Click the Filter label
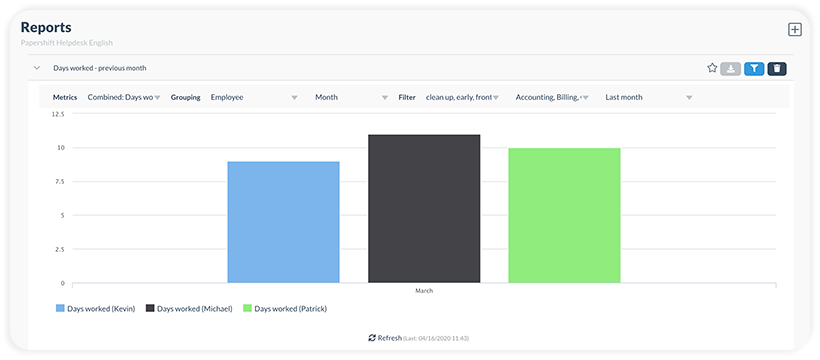This screenshot has height=360, width=820. pos(407,97)
